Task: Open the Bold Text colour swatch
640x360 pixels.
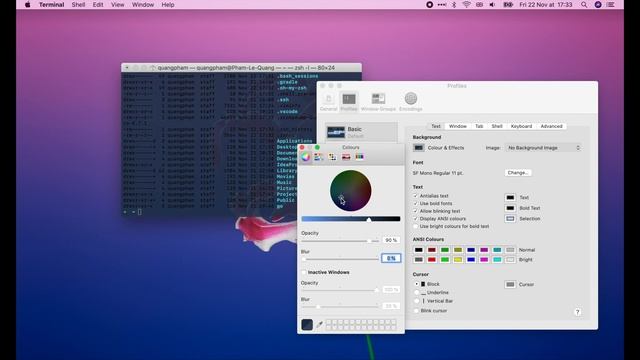Action: coord(510,208)
